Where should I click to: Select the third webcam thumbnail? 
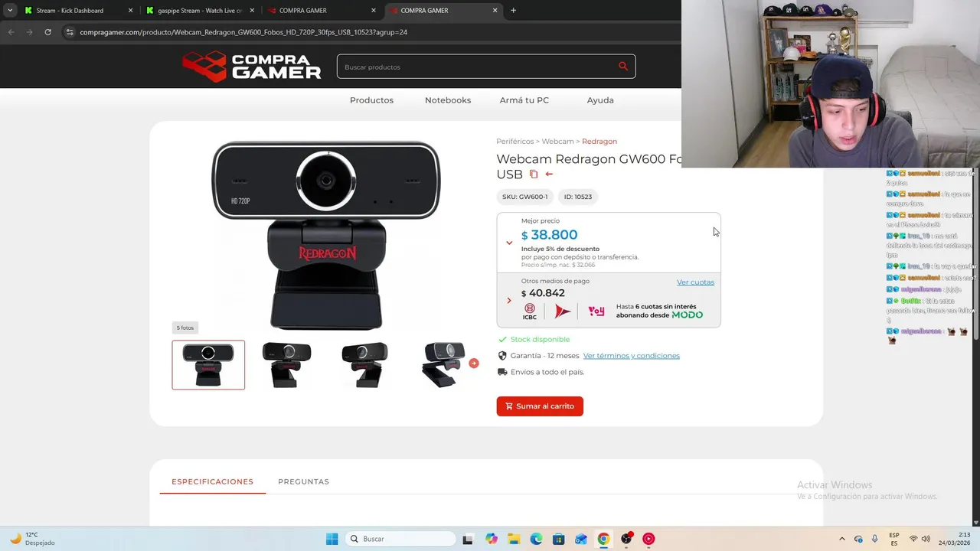coord(364,365)
